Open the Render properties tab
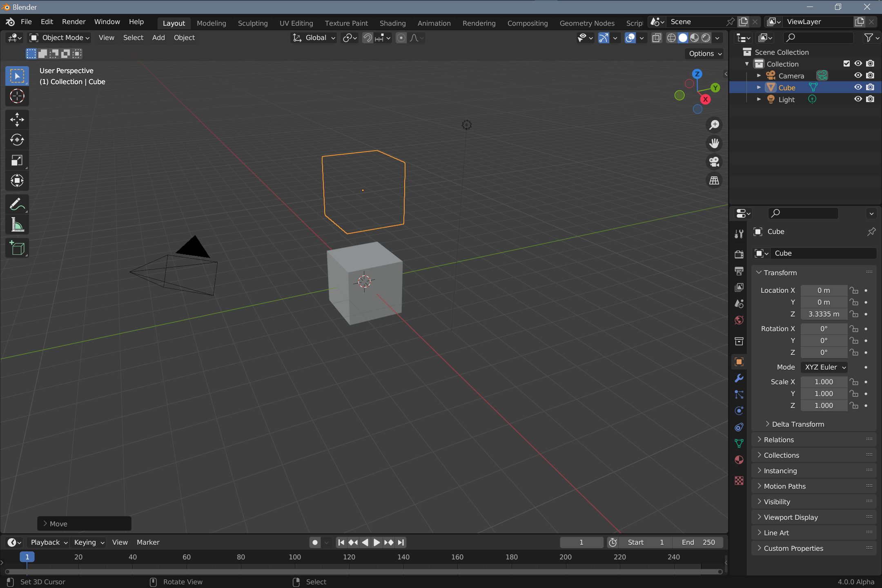 tap(739, 254)
